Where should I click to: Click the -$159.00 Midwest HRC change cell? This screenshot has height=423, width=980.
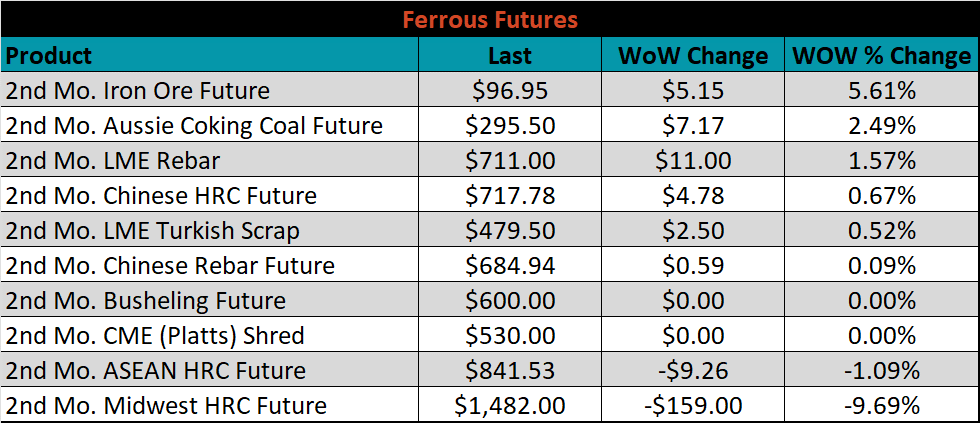(x=692, y=405)
